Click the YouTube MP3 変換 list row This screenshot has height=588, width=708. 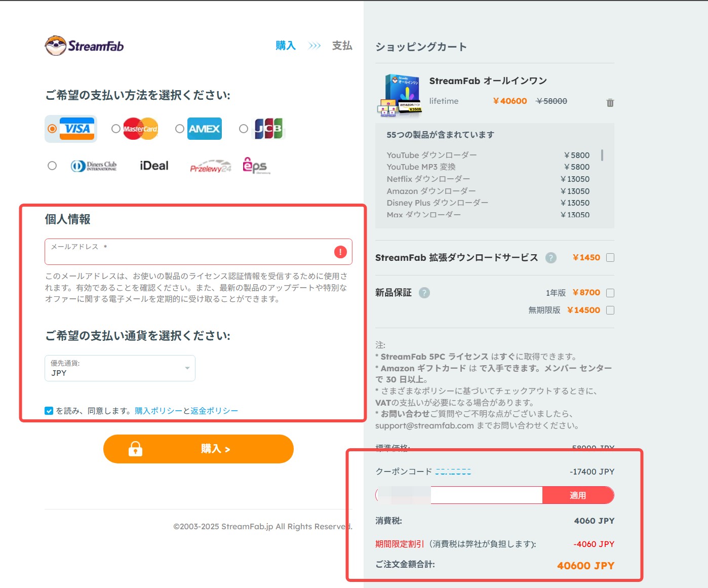coord(488,167)
